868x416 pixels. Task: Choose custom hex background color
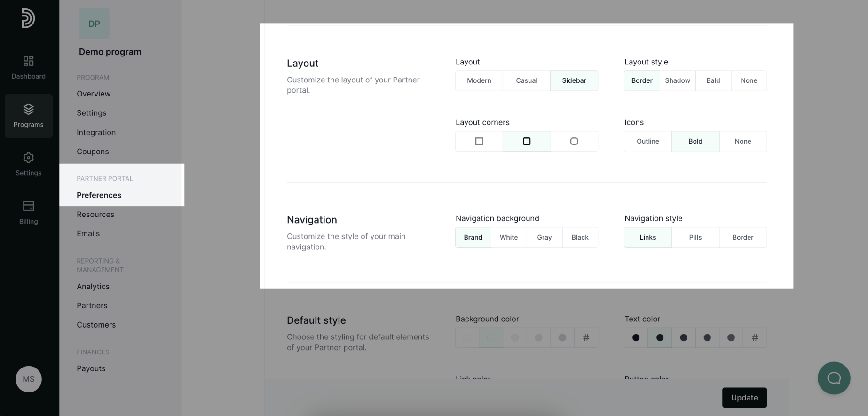(586, 337)
